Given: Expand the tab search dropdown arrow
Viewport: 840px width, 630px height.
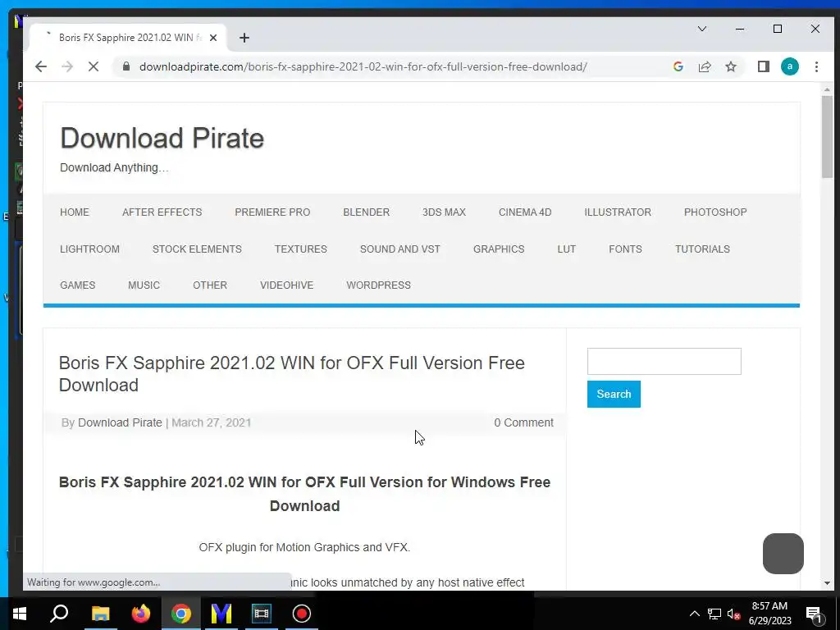Looking at the screenshot, I should pos(702,29).
